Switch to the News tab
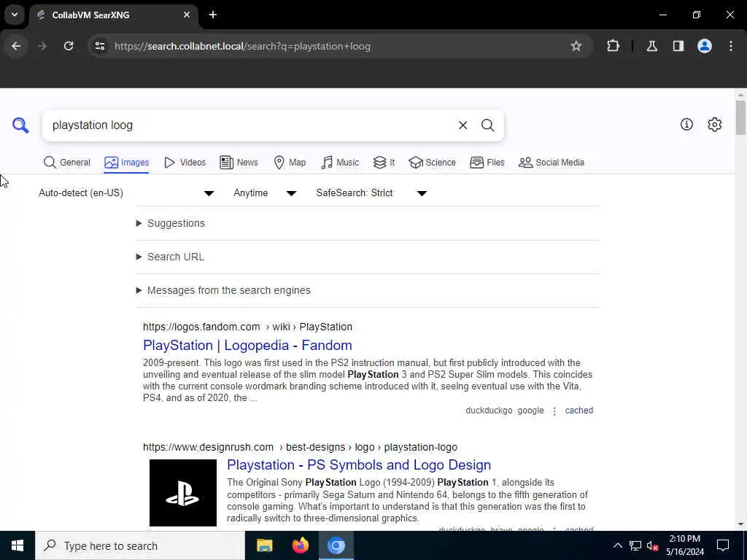 (239, 163)
